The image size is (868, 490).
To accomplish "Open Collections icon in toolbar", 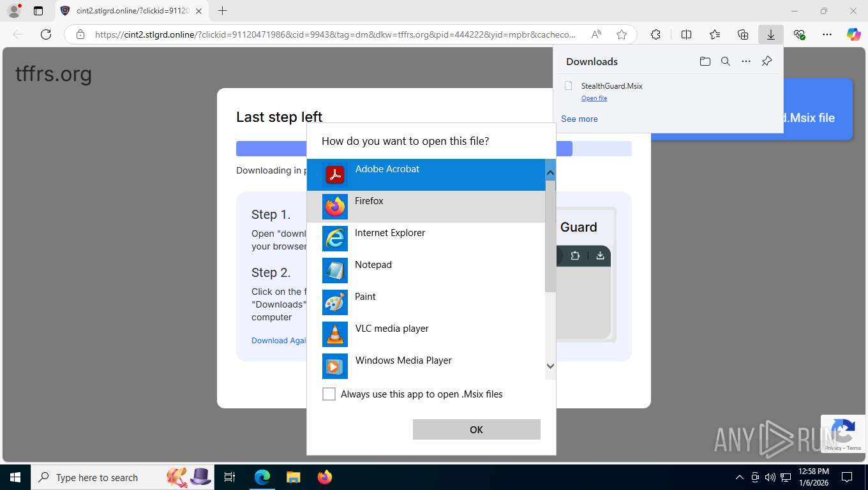I will coord(743,34).
